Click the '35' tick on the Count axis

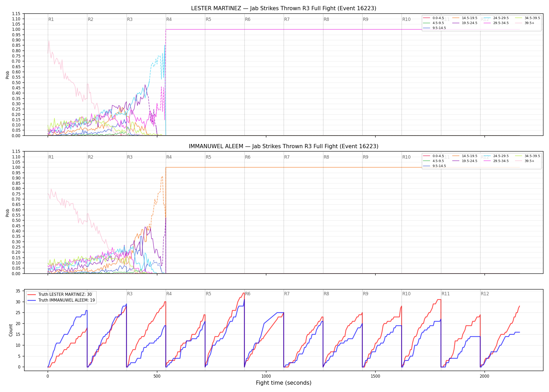18,291
